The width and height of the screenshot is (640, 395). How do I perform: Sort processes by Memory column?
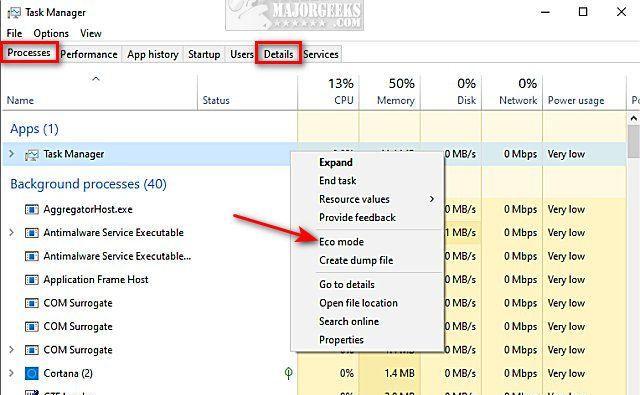(x=396, y=100)
